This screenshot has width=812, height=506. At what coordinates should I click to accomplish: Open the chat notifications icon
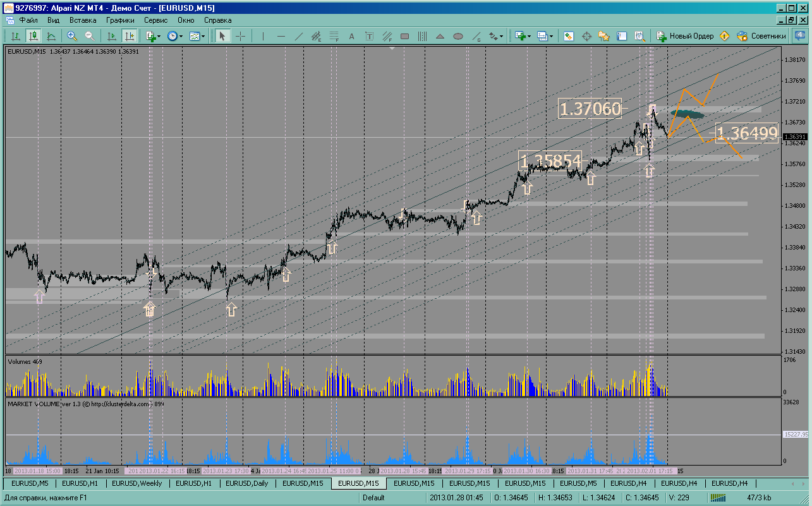point(799,36)
